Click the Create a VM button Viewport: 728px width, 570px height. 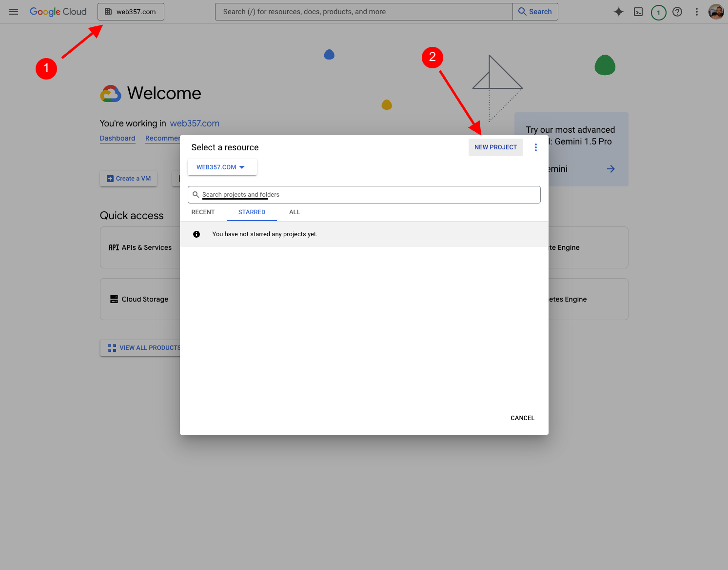(x=129, y=179)
